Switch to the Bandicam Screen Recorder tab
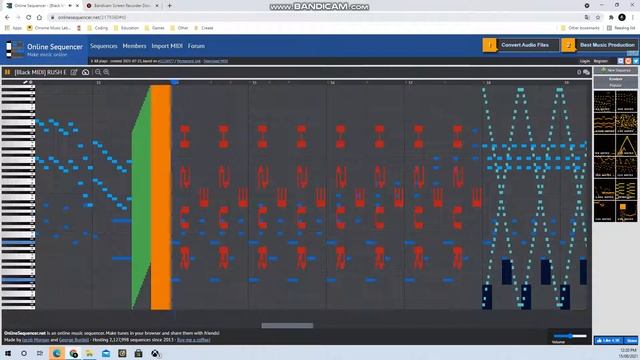This screenshot has height=360, width=640. coord(122,6)
